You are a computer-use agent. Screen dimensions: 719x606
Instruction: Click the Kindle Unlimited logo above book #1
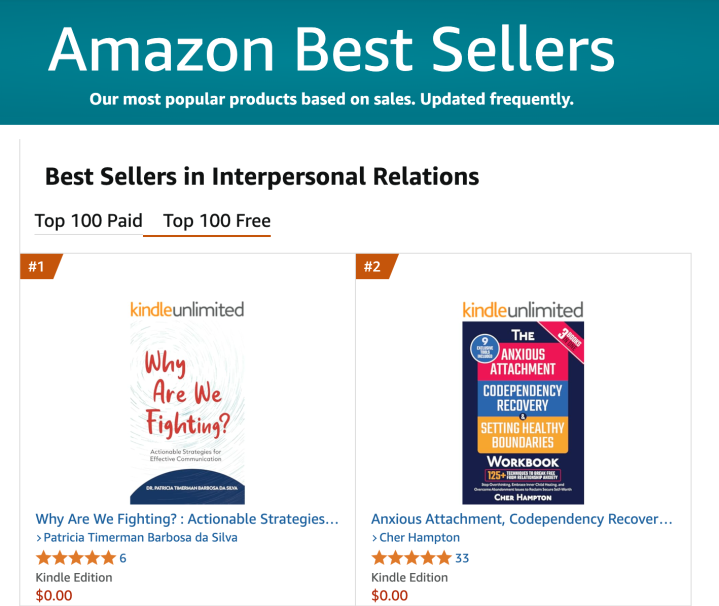coord(187,309)
